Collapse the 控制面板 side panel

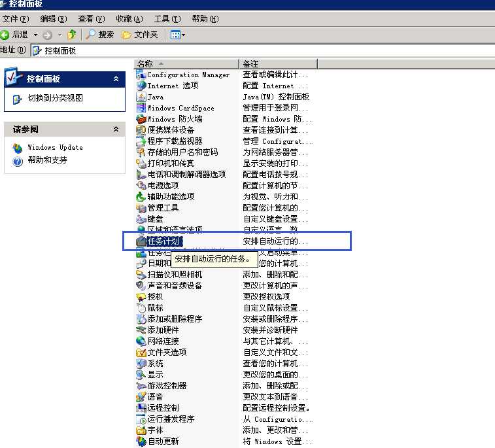click(x=116, y=78)
